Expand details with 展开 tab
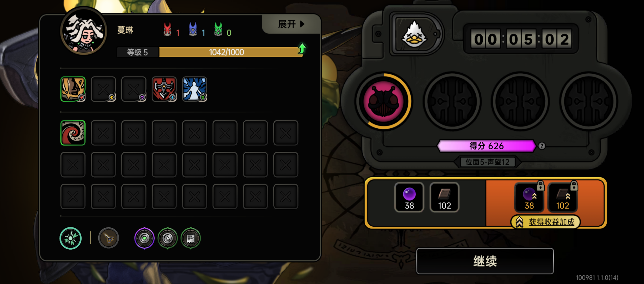This screenshot has width=644, height=284. pyautogui.click(x=291, y=24)
